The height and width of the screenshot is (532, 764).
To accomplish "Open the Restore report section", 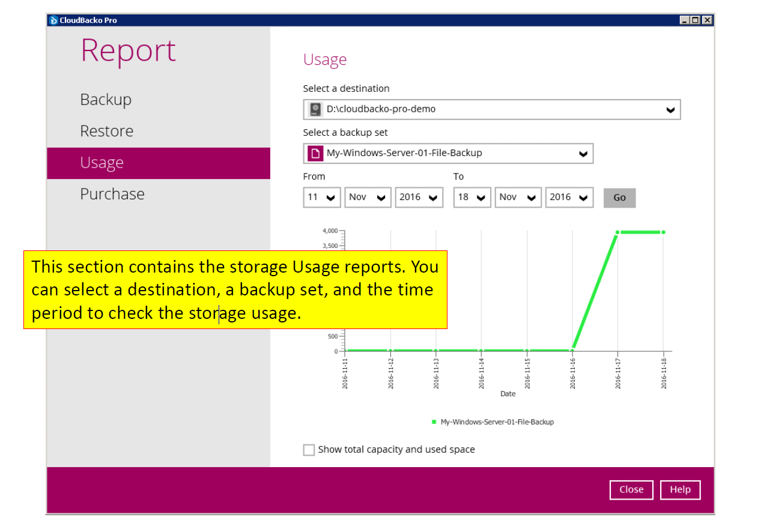I will [107, 131].
